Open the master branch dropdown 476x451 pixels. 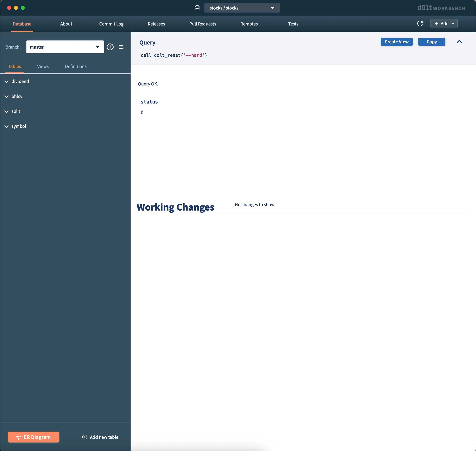65,47
